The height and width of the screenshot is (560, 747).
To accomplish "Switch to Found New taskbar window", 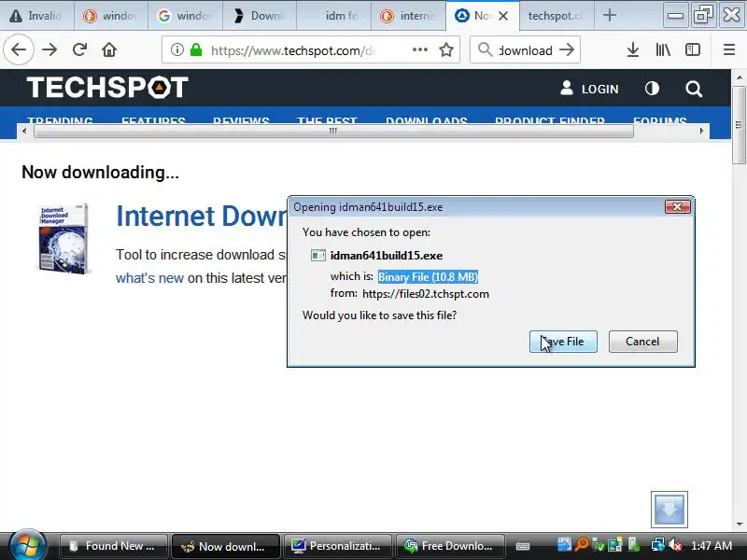I will pos(113,546).
